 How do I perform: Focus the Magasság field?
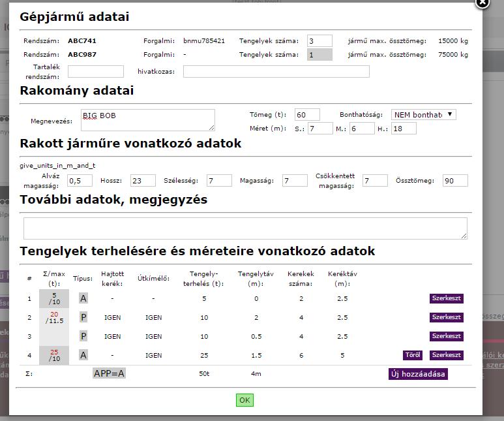point(295,181)
